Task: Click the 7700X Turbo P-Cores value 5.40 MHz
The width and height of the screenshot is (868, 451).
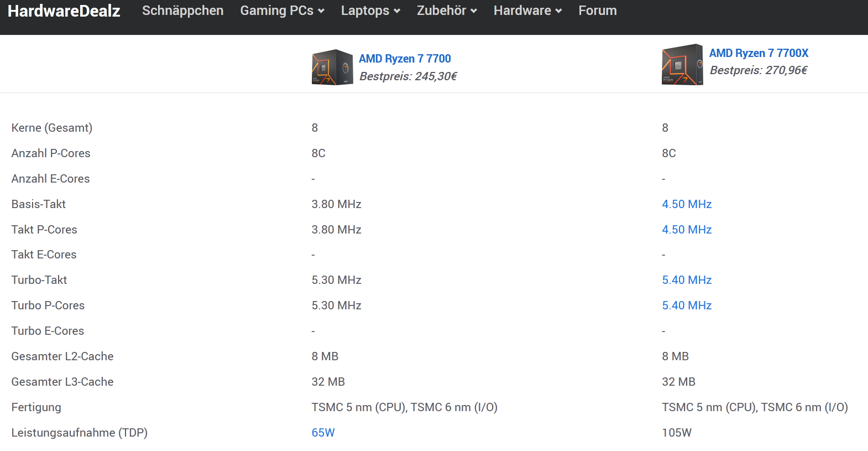Action: click(687, 305)
